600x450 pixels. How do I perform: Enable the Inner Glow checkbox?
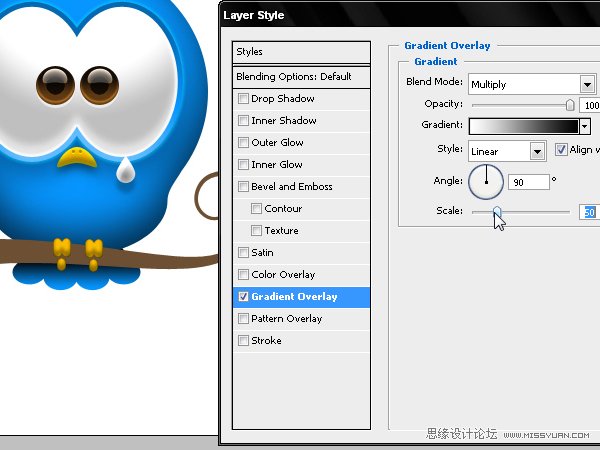pos(243,165)
